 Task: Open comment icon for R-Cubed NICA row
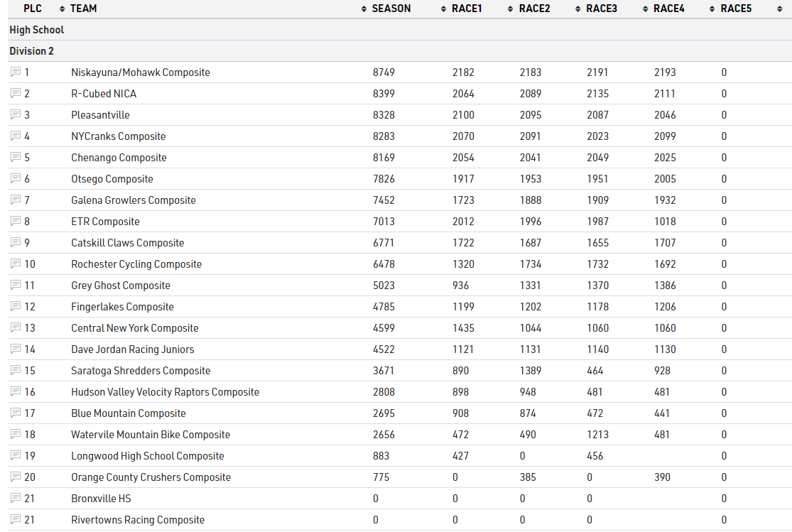[x=16, y=94]
